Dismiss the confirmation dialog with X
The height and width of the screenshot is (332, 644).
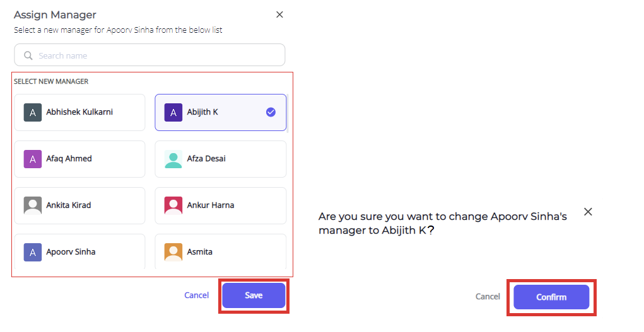click(x=588, y=212)
